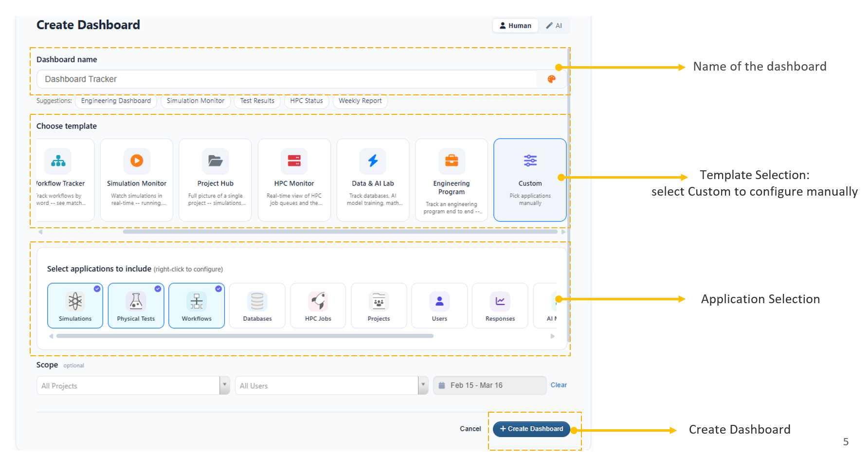Pick the HPC Monitor server icon template

(294, 161)
